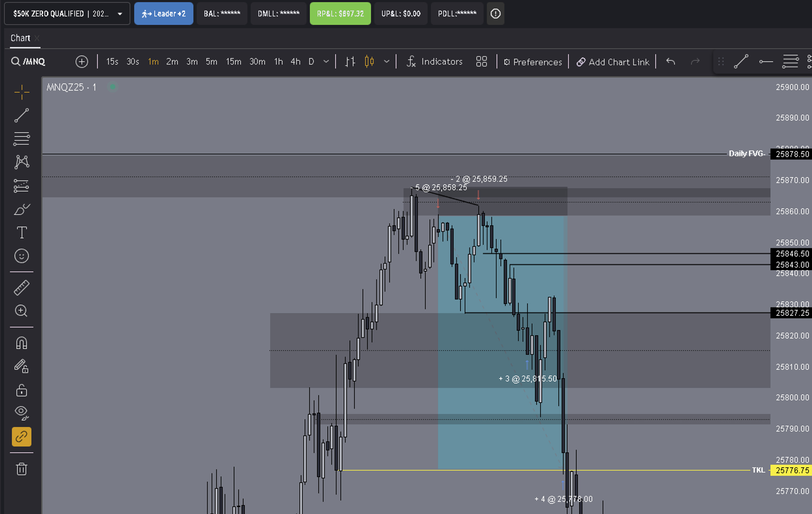This screenshot has width=812, height=514.
Task: Open the account info alert icon
Action: pos(495,14)
